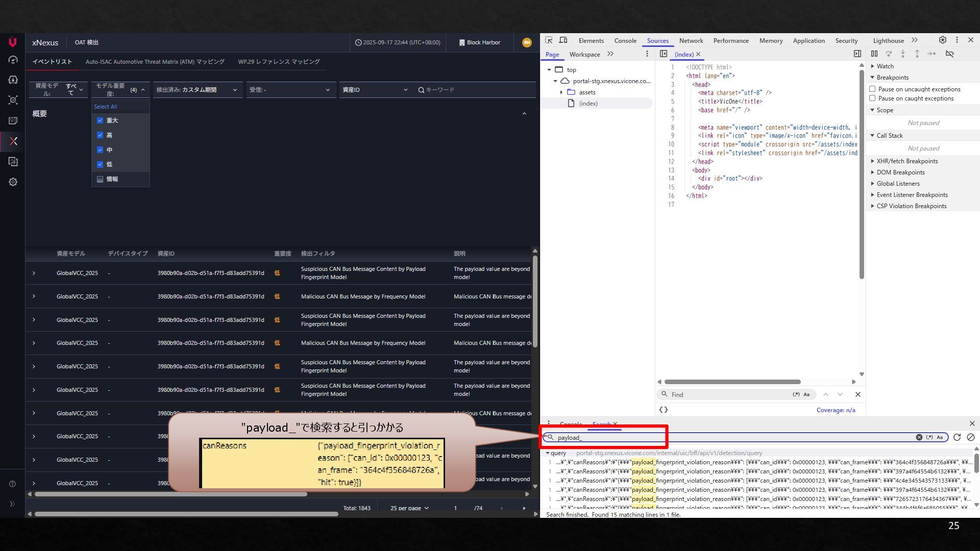Viewport: 980px width, 551px height.
Task: Click the Select All link in severity list
Action: pos(106,107)
